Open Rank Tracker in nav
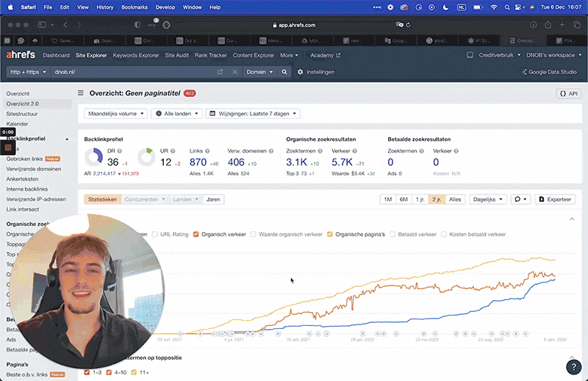Image resolution: width=588 pixels, height=381 pixels. click(211, 55)
